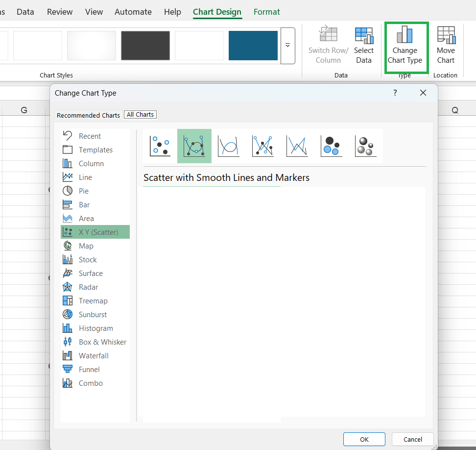Screen dimensions: 476x450
Task: Select Scatter with Smooth Lines subtype icon
Action: point(229,146)
